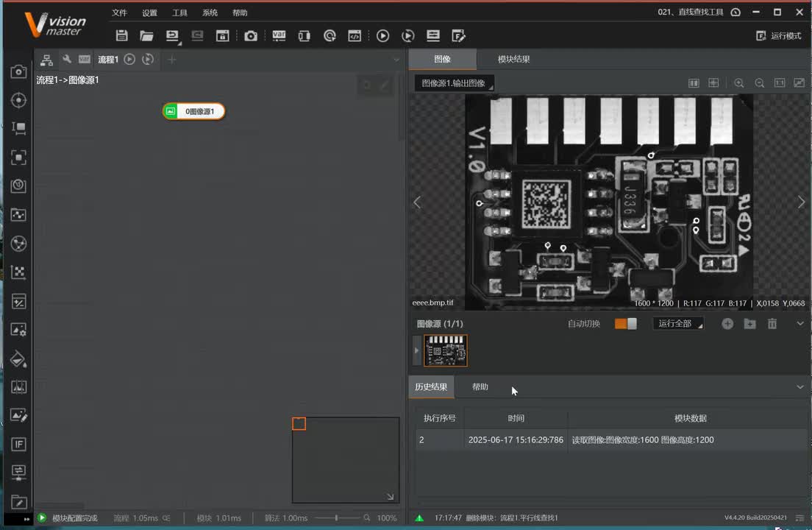The width and height of the screenshot is (812, 530).
Task: Expand the sidebar with the double-arrow
Action: click(x=26, y=519)
